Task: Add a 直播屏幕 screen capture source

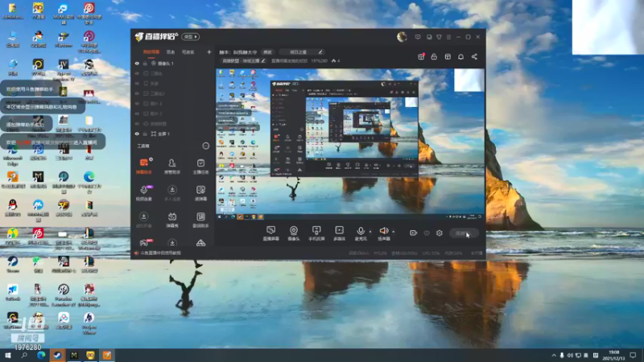Action: click(x=270, y=232)
